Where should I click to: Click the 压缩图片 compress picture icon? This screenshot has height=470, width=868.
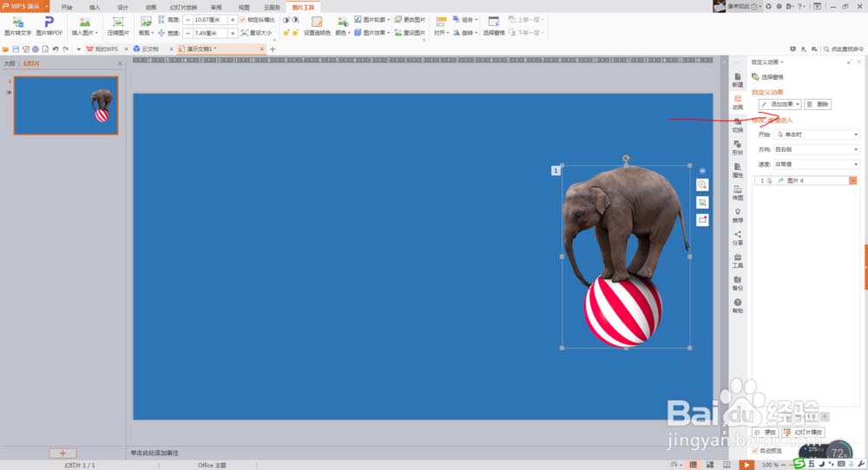(118, 25)
